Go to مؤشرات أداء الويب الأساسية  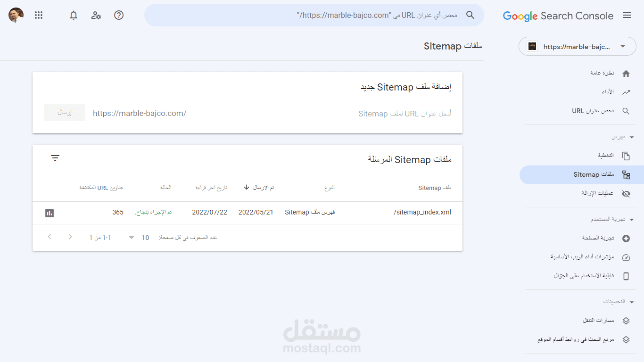582,257
